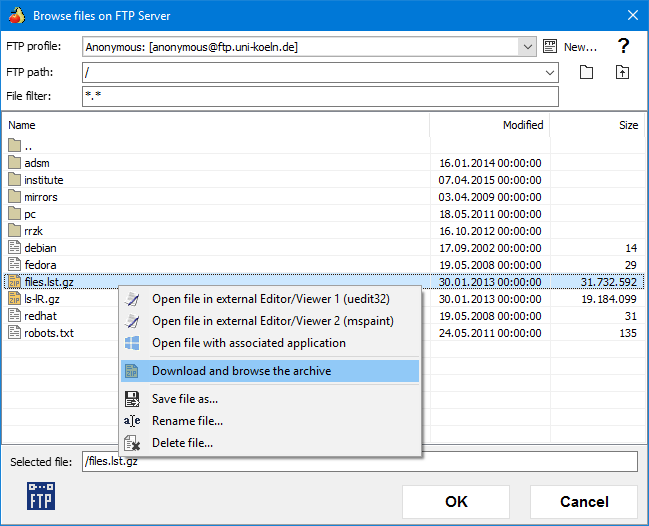Choose Rename file... menu entry
Screen dimensions: 649x526
pos(187,421)
